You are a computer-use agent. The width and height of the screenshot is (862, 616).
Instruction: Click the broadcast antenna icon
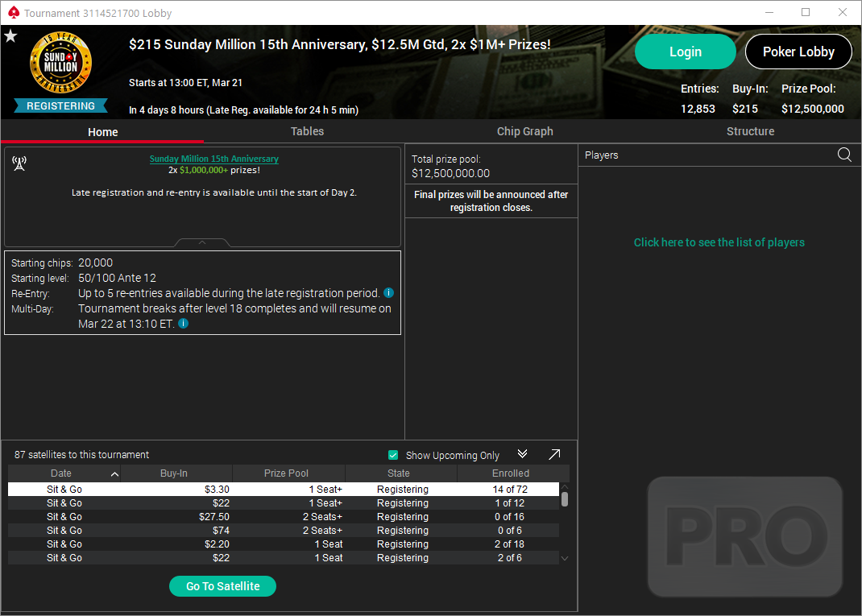tap(19, 163)
